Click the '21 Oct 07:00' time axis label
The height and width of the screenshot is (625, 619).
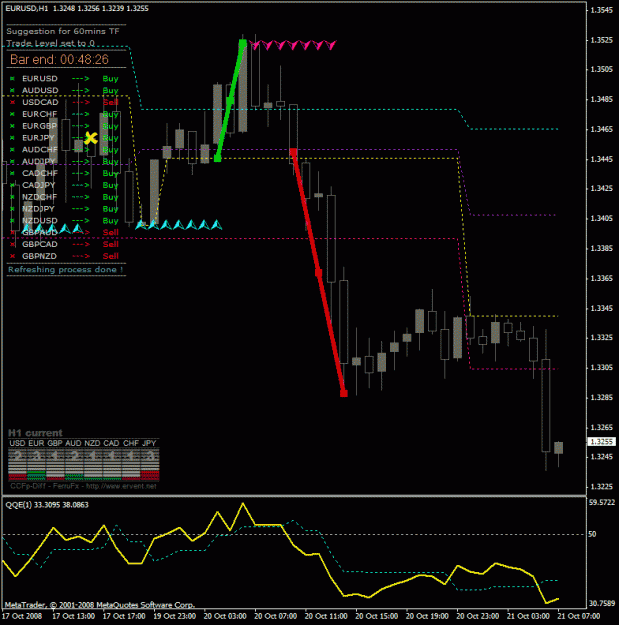pyautogui.click(x=579, y=616)
